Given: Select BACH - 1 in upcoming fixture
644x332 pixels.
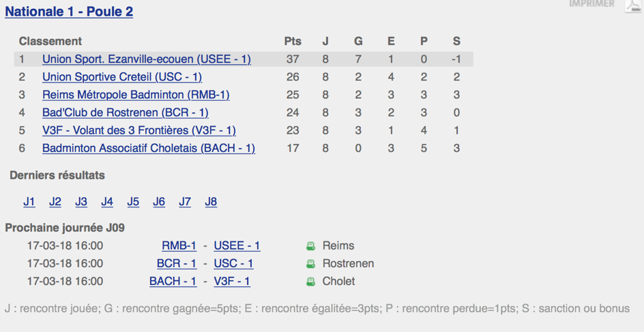Looking at the screenshot, I should (x=173, y=282).
